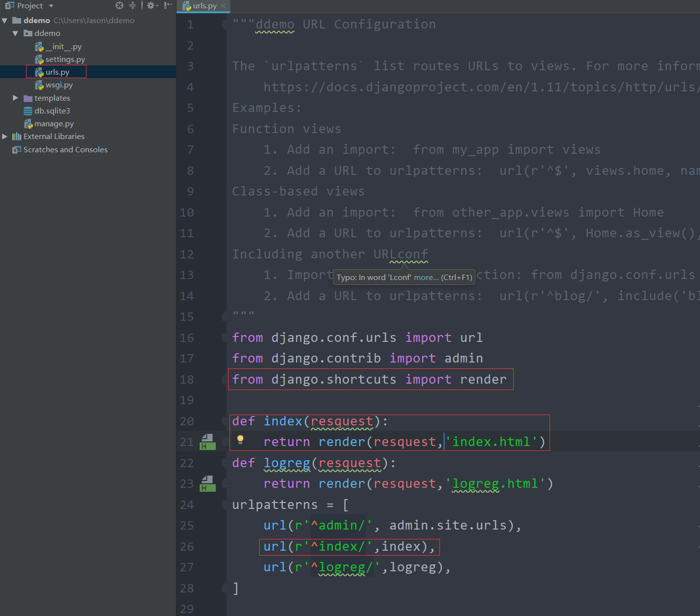Click the 'logreg' function name on line 22
Viewport: 700px width, 616px height.
coord(287,463)
